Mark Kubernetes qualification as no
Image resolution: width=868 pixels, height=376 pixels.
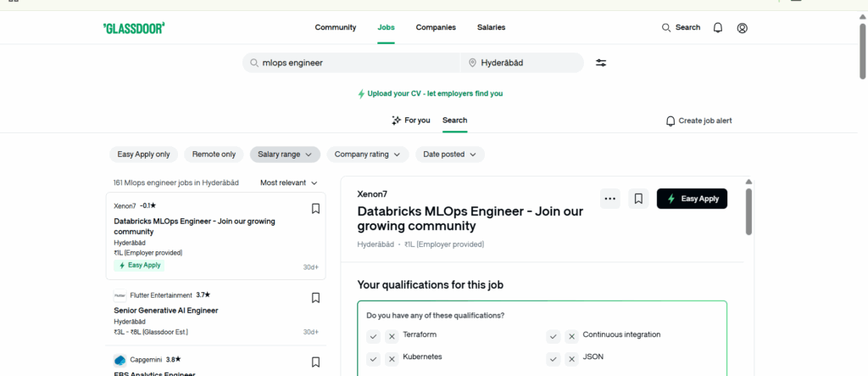(392, 359)
